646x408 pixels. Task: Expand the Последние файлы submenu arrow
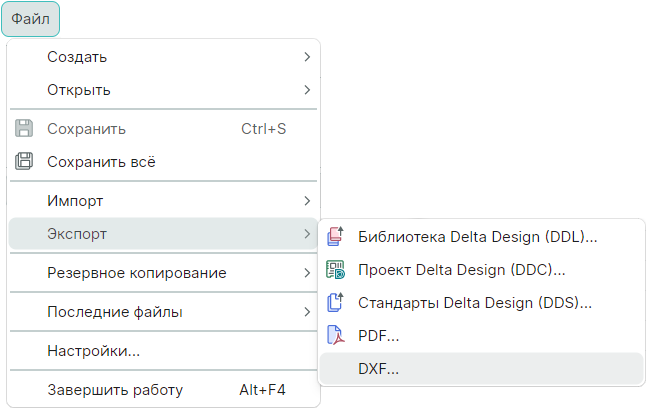pyautogui.click(x=307, y=313)
